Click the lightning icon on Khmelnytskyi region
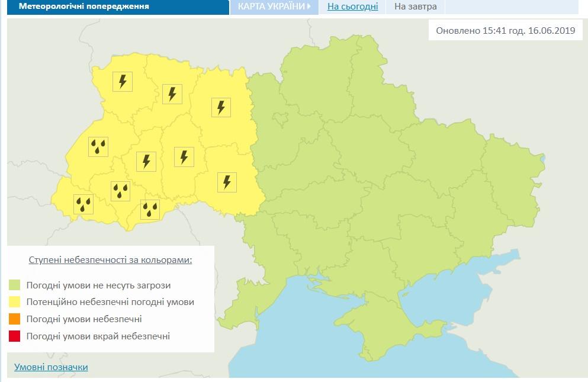588x382 pixels. pos(184,157)
